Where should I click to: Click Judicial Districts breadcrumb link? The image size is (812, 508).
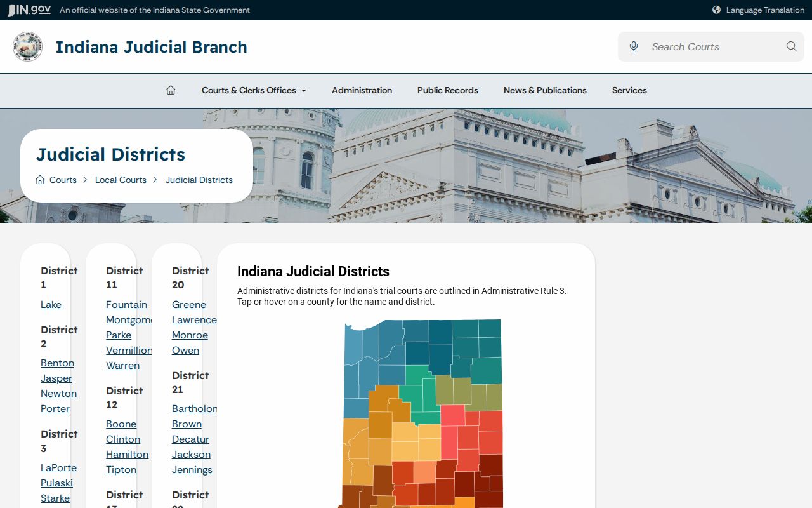pyautogui.click(x=199, y=180)
